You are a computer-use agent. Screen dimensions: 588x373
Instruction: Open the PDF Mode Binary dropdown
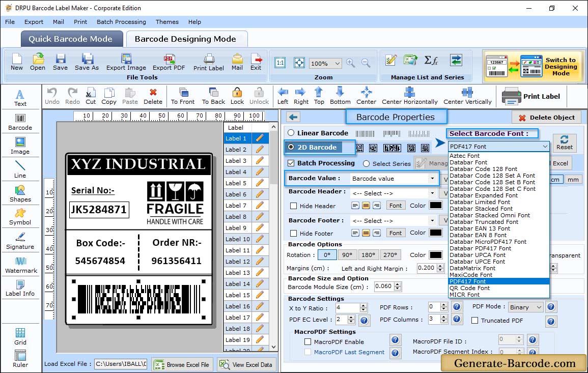tap(539, 307)
